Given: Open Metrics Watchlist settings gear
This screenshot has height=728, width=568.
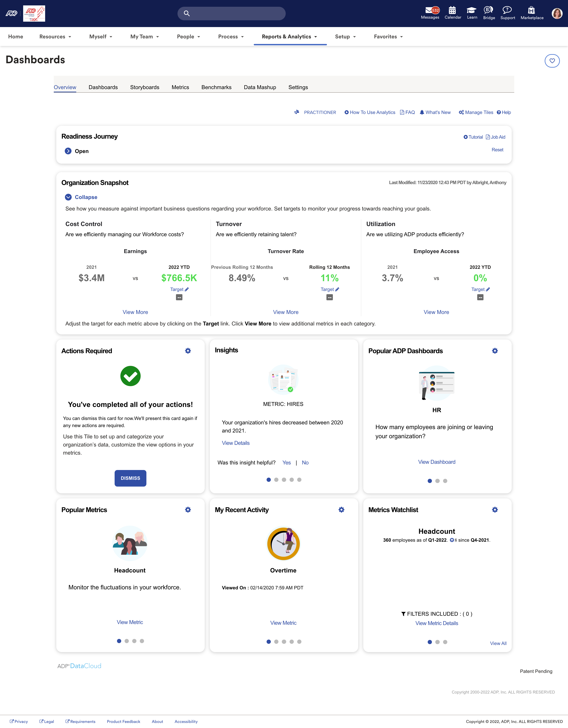Looking at the screenshot, I should pyautogui.click(x=495, y=510).
